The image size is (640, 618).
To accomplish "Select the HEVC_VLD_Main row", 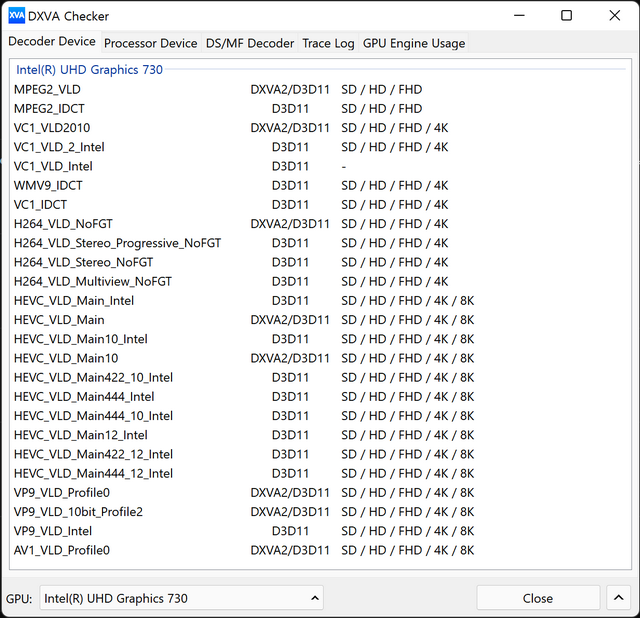I will pyautogui.click(x=320, y=320).
